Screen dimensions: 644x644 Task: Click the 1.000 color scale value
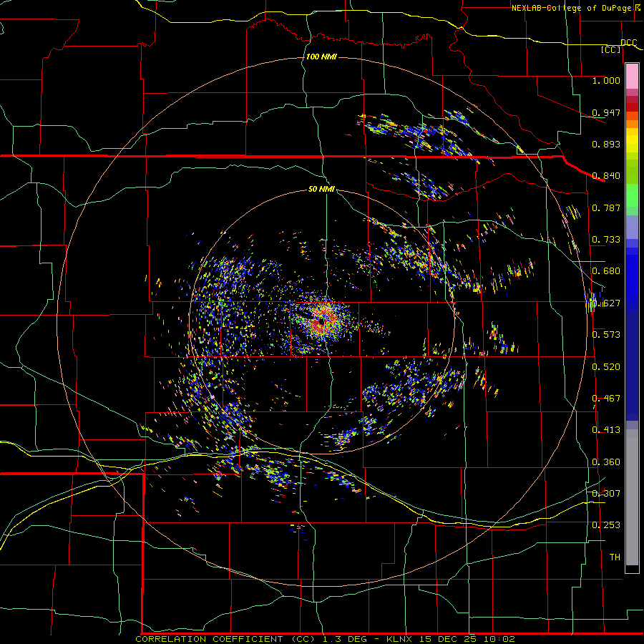point(606,80)
